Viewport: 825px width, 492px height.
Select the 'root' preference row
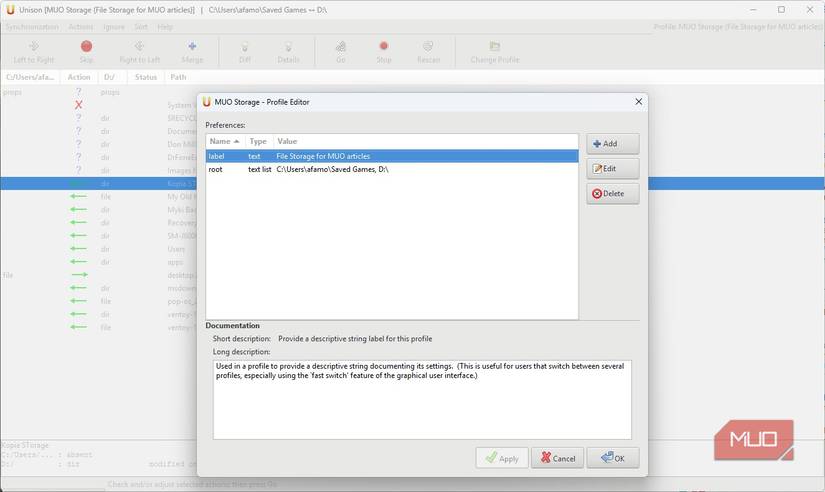pos(391,169)
